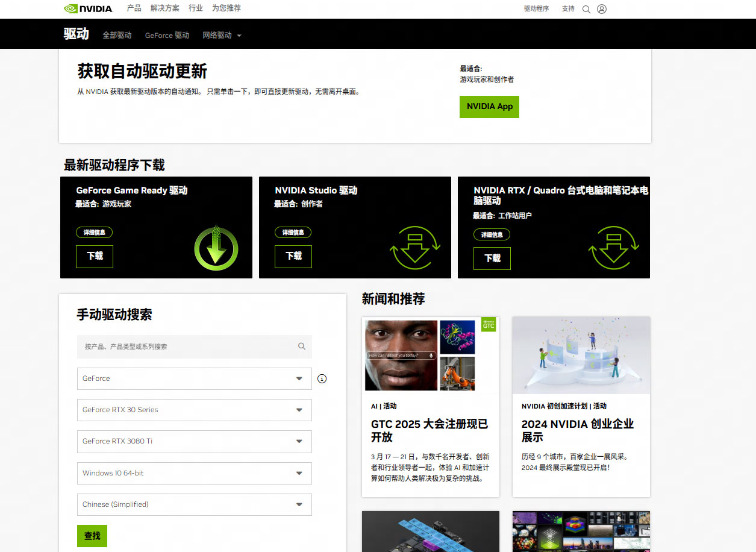This screenshot has width=756, height=552.
Task: Click the green 查找 button
Action: coord(92,536)
